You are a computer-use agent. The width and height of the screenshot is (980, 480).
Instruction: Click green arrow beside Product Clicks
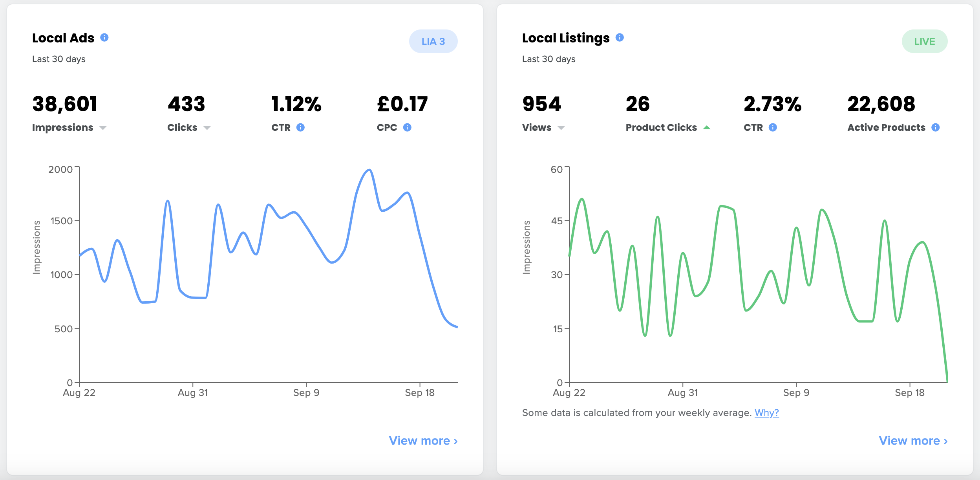(707, 128)
